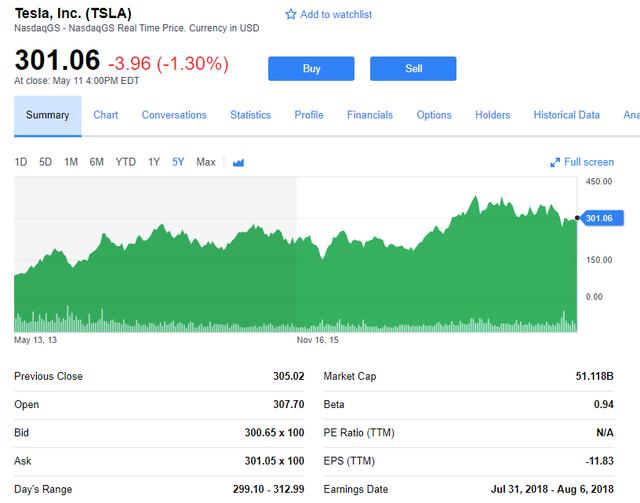
Task: Open the Holders tab
Action: coord(492,115)
